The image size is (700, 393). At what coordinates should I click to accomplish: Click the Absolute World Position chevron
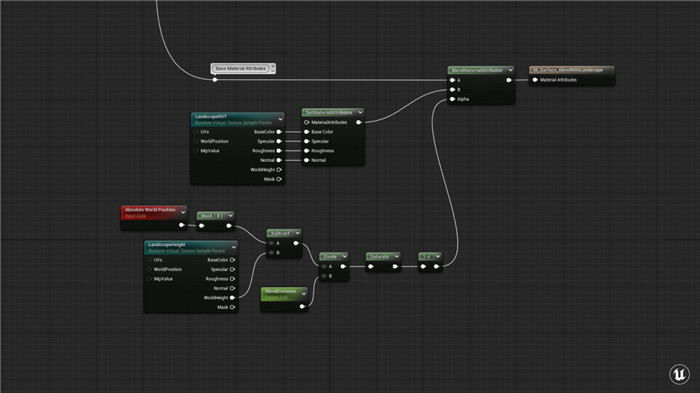coord(183,212)
